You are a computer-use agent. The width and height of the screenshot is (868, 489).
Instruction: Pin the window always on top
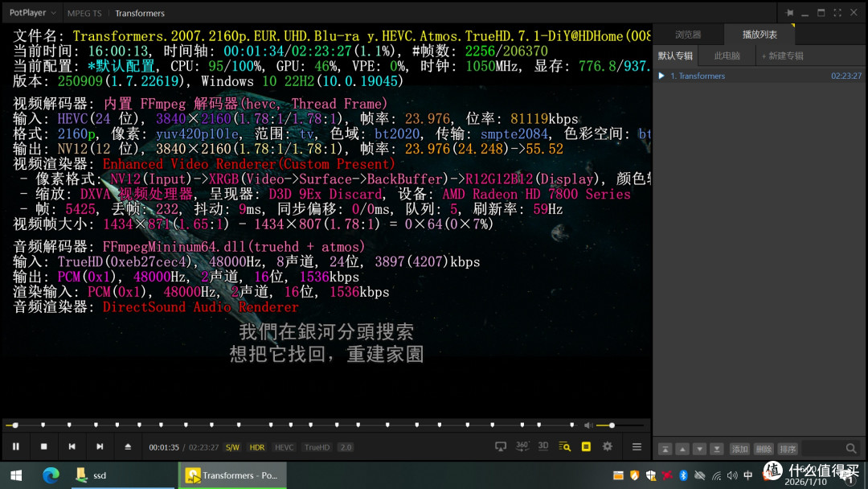(789, 13)
